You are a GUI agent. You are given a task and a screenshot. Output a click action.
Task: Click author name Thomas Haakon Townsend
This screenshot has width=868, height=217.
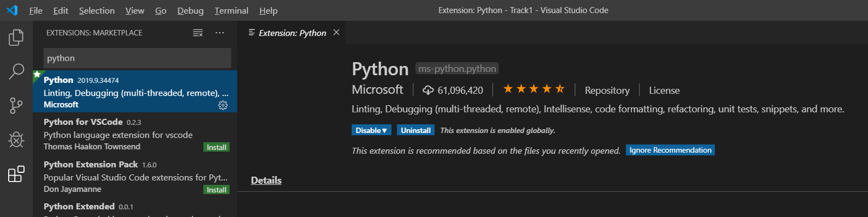coord(92,147)
